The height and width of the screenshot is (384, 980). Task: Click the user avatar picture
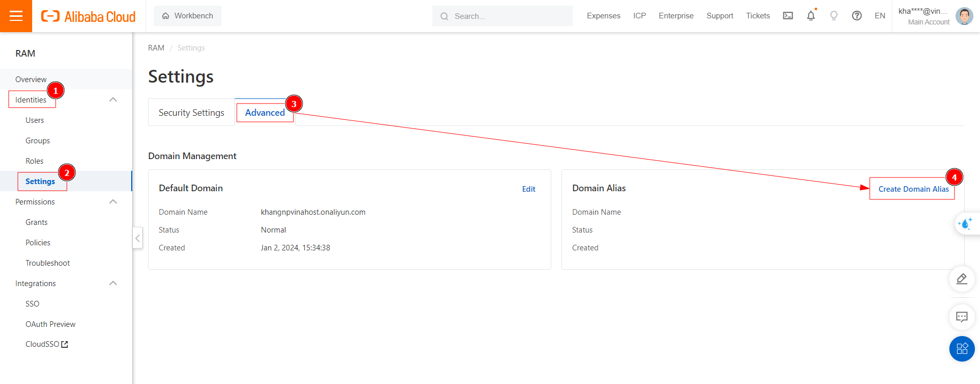(964, 16)
